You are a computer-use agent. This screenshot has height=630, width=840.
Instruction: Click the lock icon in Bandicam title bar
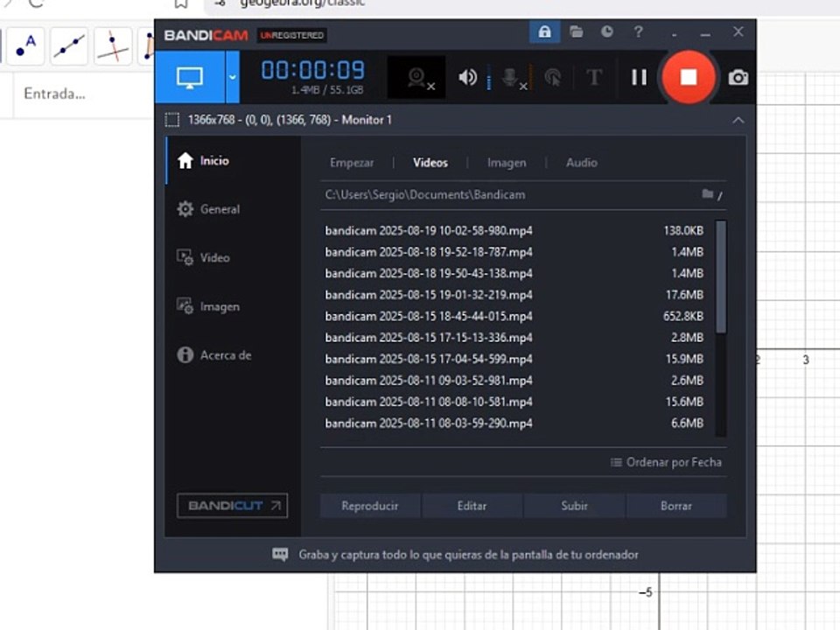(544, 32)
